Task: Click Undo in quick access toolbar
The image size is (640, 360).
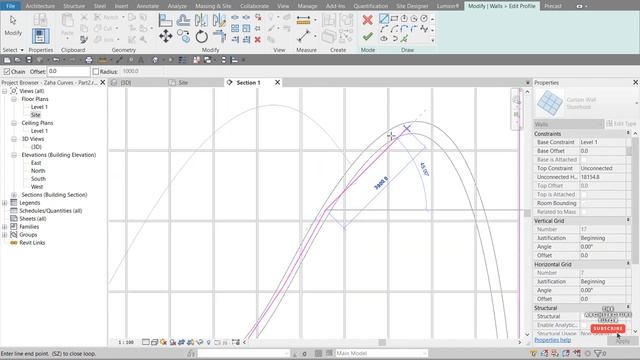Action: pos(56,60)
